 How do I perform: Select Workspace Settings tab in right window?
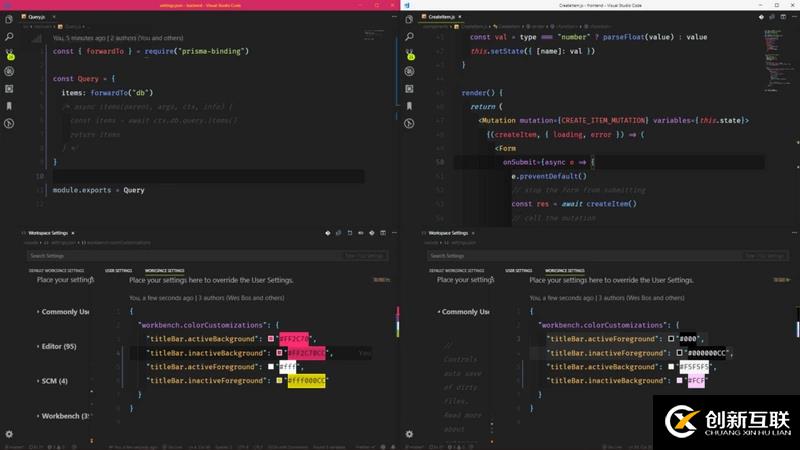[x=564, y=270]
